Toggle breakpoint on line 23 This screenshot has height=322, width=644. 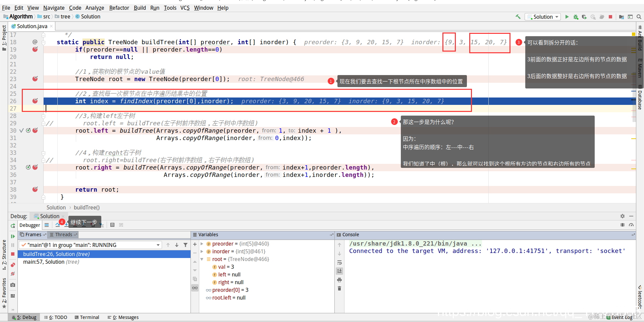35,79
